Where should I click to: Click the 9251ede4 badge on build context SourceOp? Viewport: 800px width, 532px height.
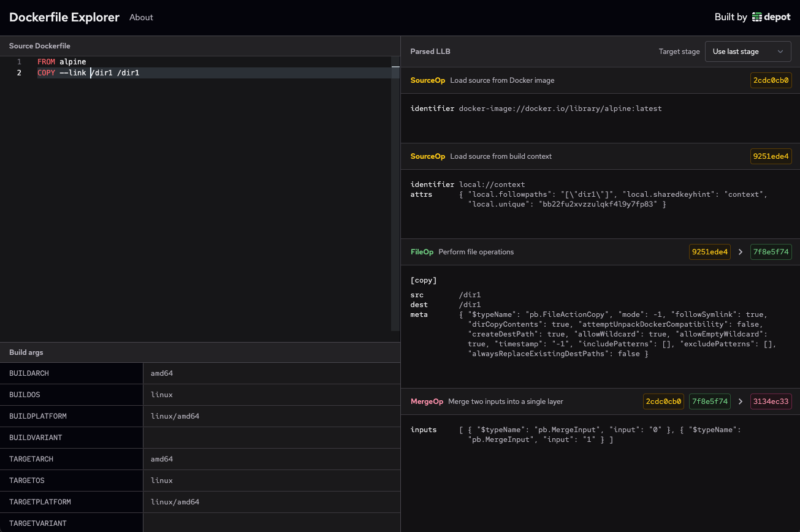pyautogui.click(x=771, y=156)
